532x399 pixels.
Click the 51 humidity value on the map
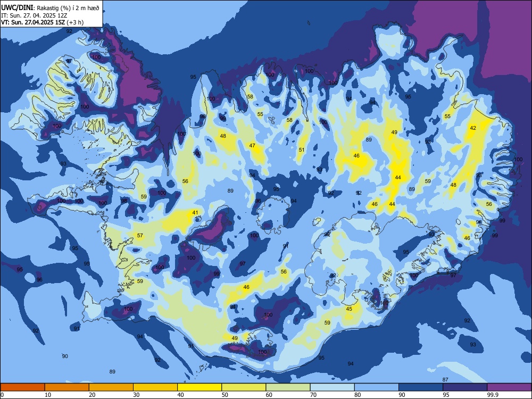302,150
